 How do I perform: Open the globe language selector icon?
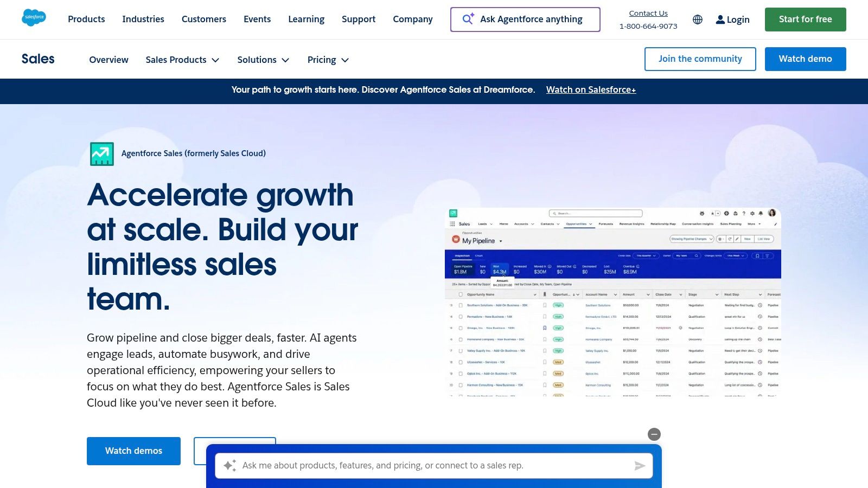click(698, 20)
